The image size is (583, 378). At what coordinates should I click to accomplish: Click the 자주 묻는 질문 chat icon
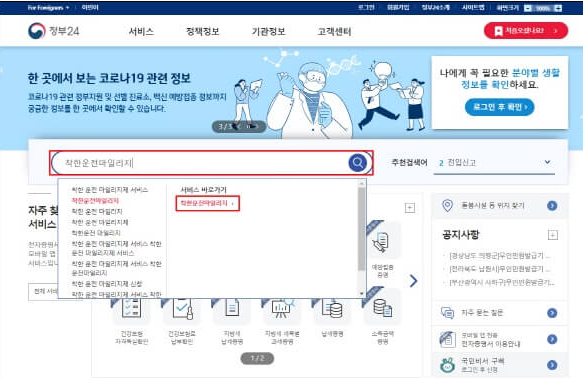point(447,313)
